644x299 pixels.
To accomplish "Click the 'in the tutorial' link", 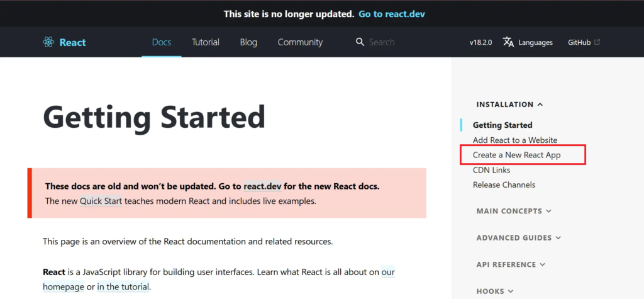I will pyautogui.click(x=124, y=286).
